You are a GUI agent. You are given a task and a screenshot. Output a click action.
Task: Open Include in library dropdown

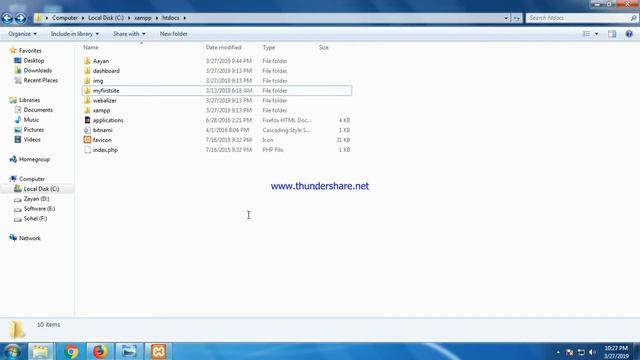(75, 34)
